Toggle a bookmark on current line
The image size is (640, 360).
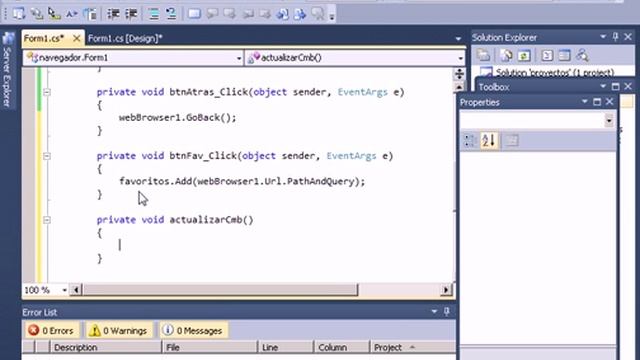[x=194, y=14]
